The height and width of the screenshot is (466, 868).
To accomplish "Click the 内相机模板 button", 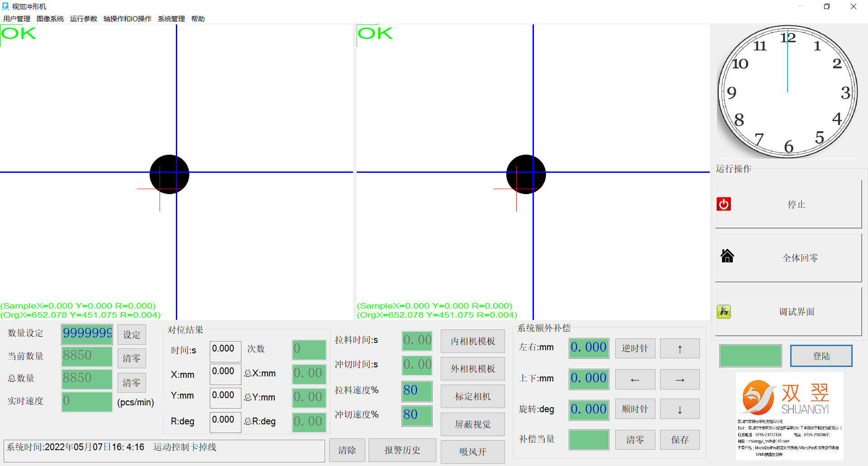I will coord(472,341).
